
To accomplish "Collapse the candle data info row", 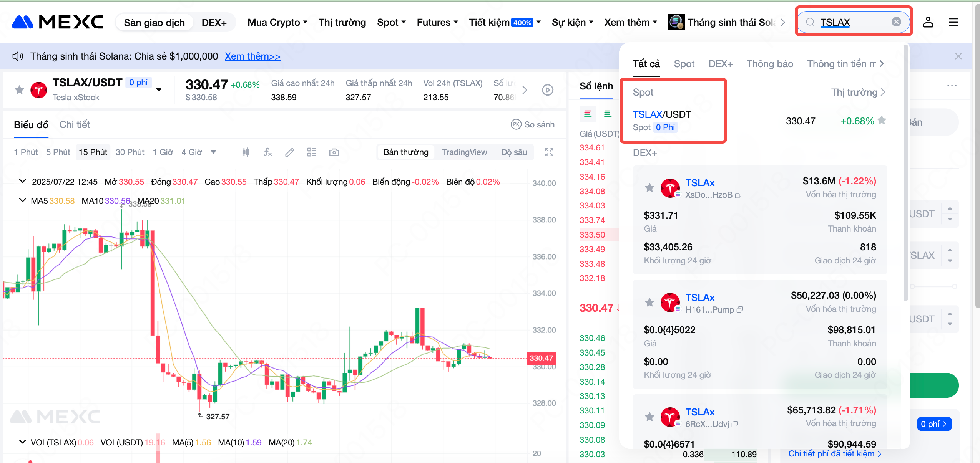I will (x=23, y=181).
